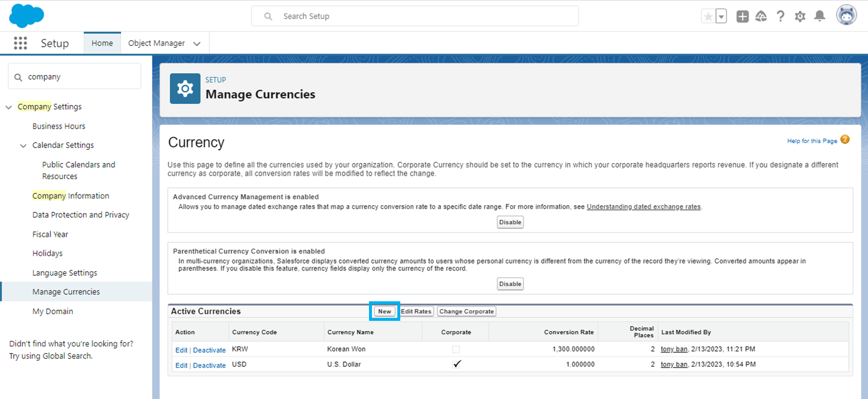Click the Korean Won currency name cell

tap(347, 349)
